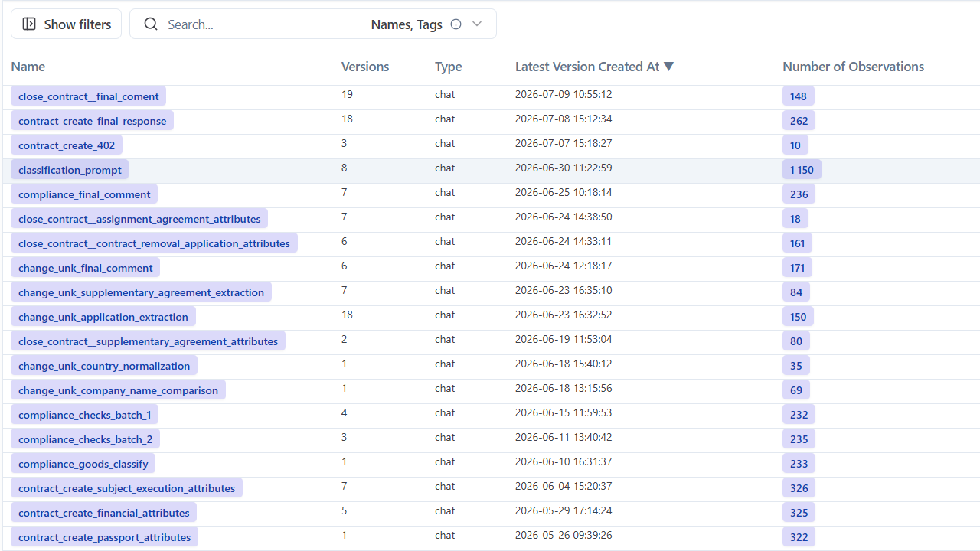Click versions count 19 for close_contract__final_coment
This screenshot has height=551, width=980.
[x=347, y=95]
